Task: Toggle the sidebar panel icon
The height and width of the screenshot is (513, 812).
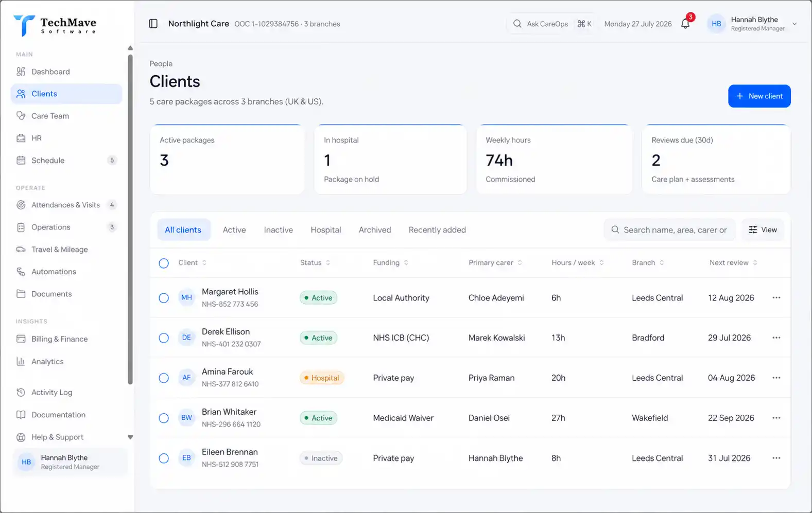Action: pos(153,24)
